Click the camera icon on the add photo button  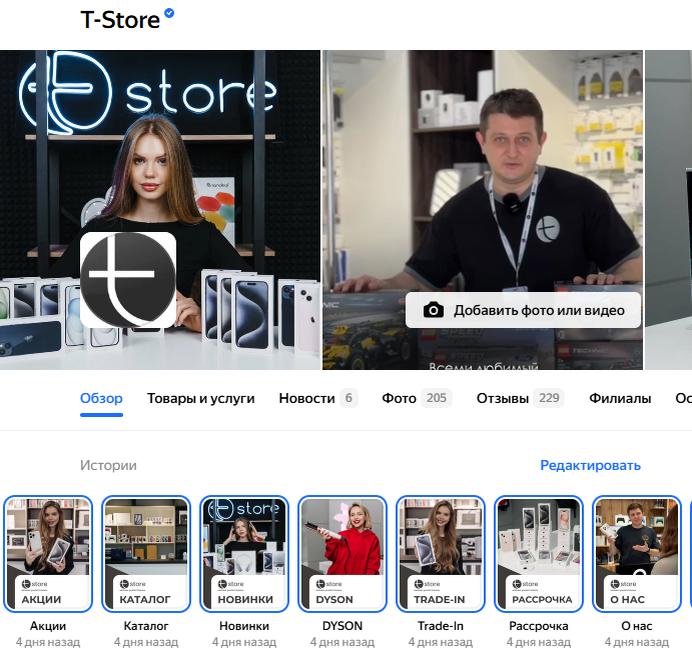433,310
